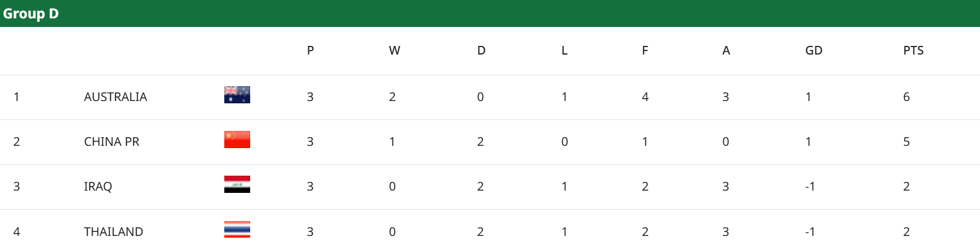The width and height of the screenshot is (980, 248).
Task: Click the L (losses) column header
Action: 565,51
